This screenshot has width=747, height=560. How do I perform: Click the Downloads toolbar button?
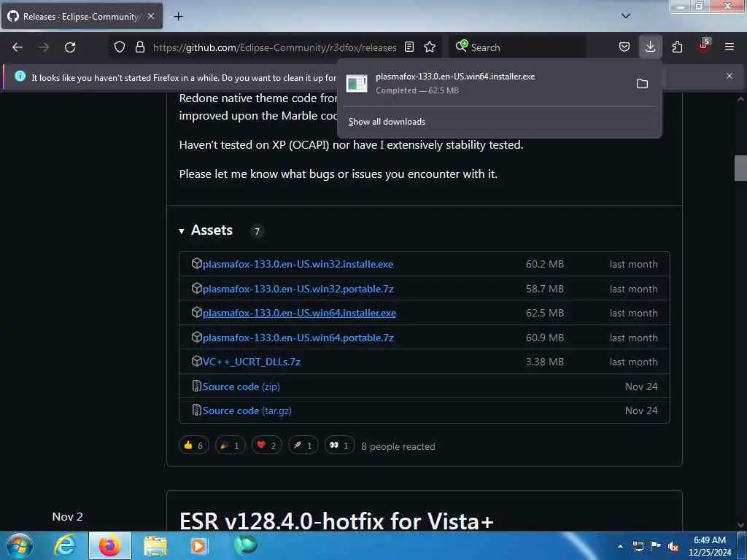(650, 47)
